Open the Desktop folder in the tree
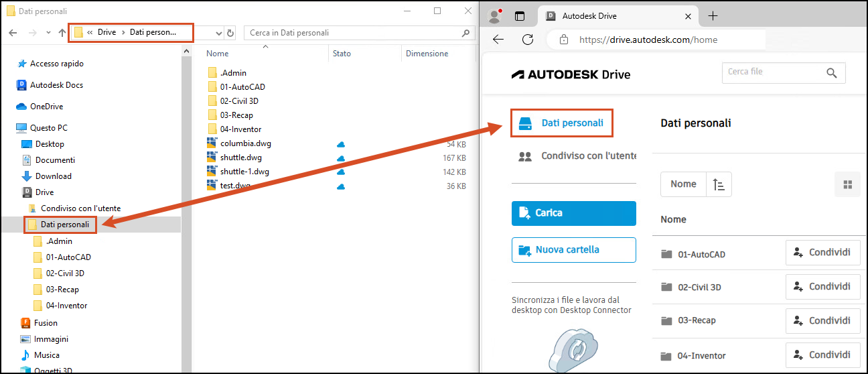Viewport: 868px width, 374px height. tap(50, 144)
